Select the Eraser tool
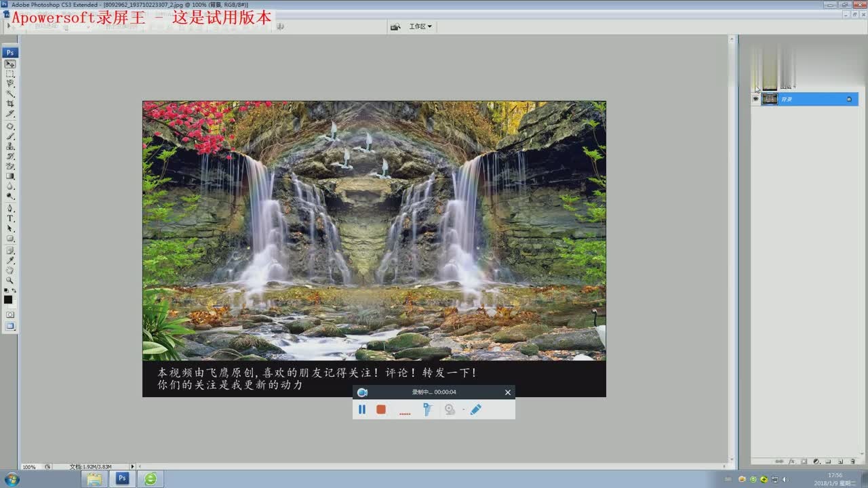Viewport: 868px width, 488px height. (10, 166)
